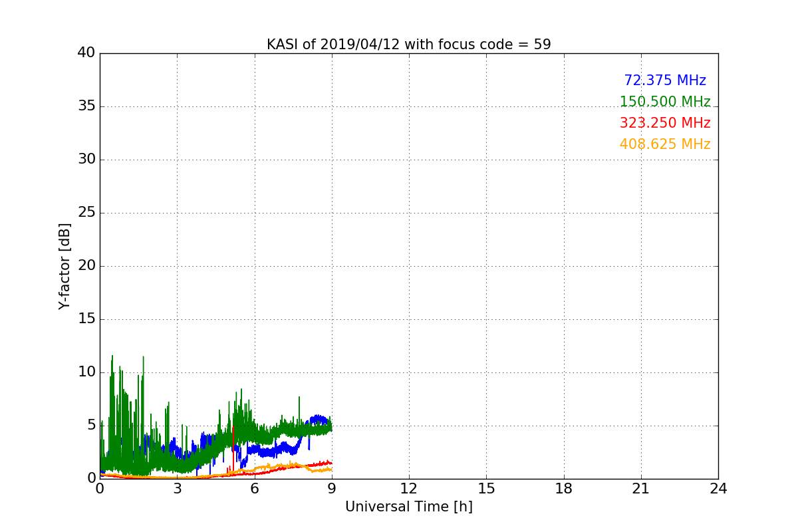
Task: Click the y-axis tick label 40
Action: coord(87,53)
